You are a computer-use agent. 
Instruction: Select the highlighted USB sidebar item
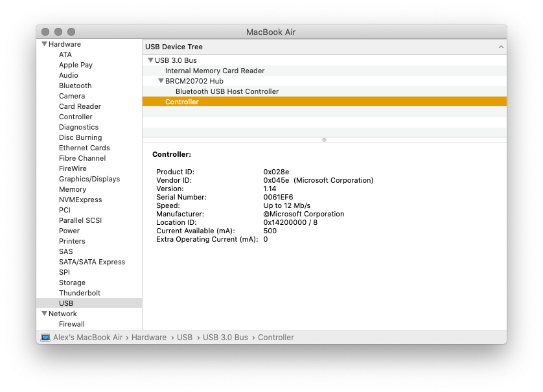tap(89, 303)
